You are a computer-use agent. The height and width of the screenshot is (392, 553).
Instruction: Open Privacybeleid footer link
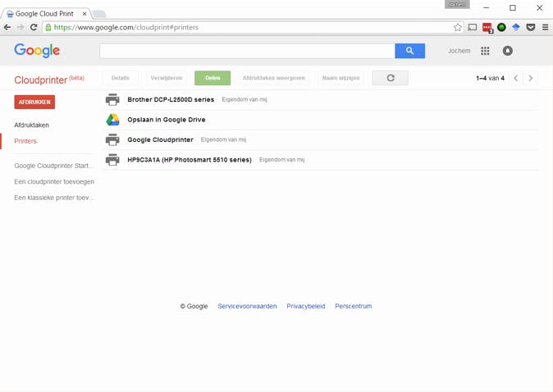tap(306, 306)
